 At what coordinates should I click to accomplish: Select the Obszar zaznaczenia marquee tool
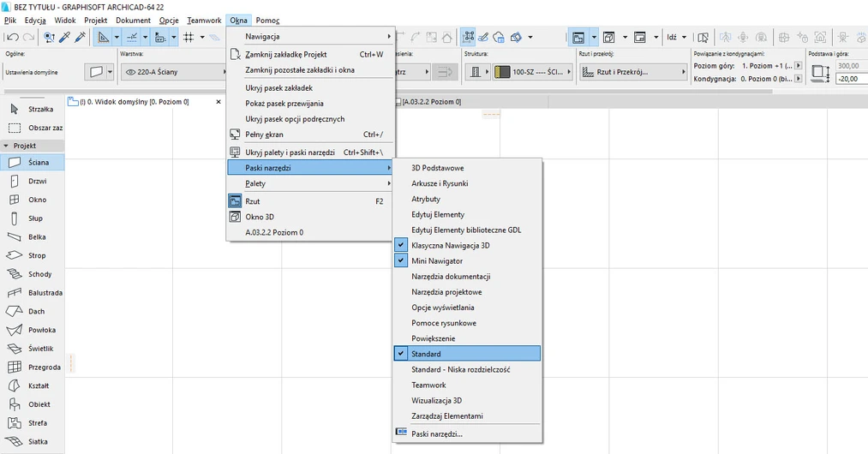[32, 128]
